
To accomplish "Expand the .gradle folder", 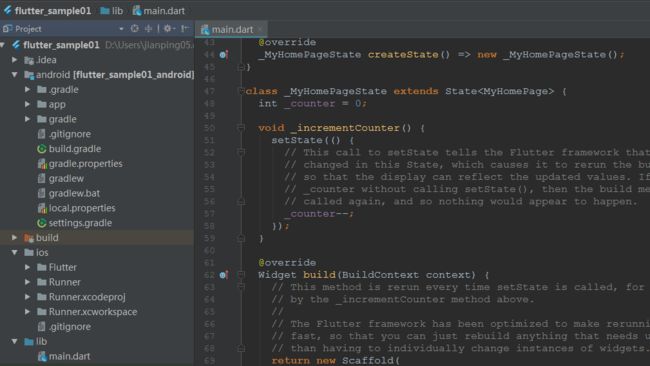I will pos(27,90).
